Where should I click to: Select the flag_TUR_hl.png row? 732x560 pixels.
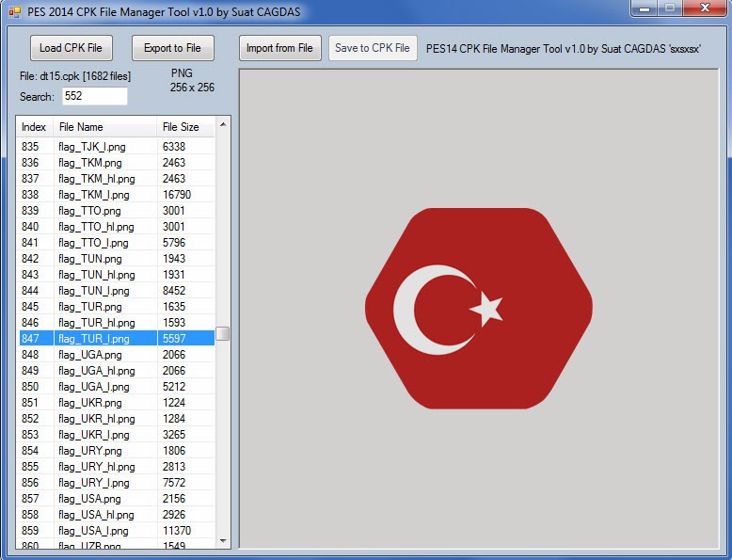117,323
